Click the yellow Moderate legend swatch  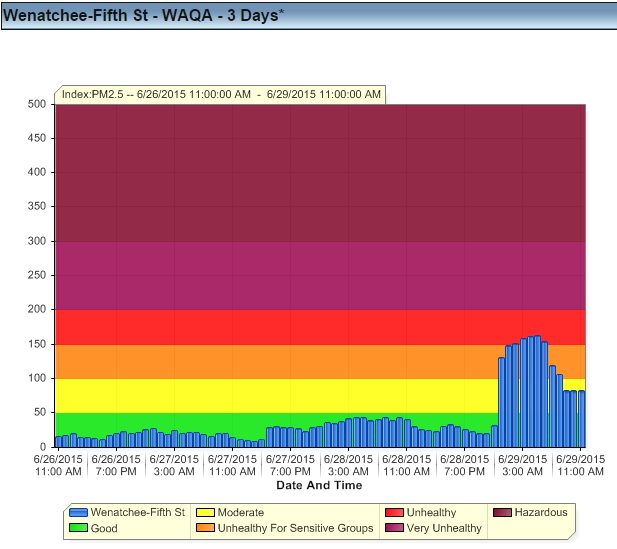click(x=205, y=512)
